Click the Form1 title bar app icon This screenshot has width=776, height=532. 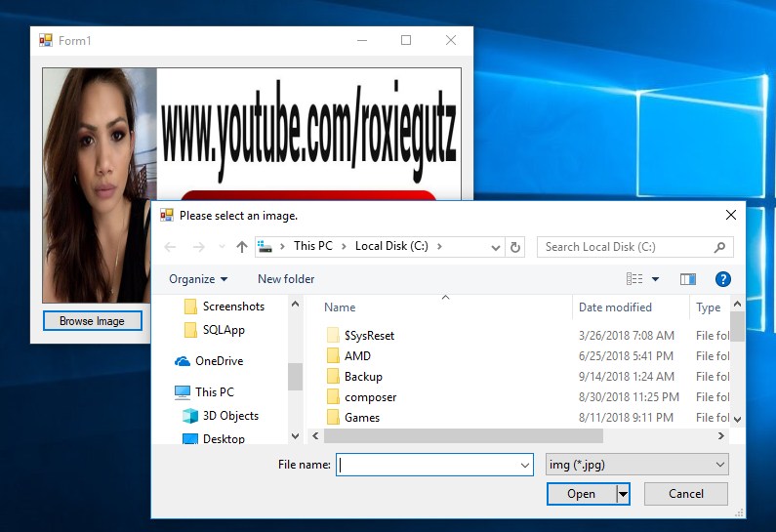[46, 41]
